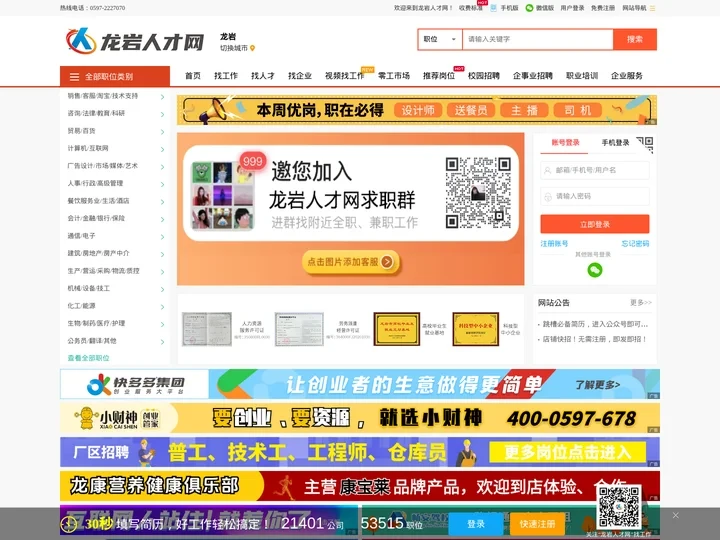
Task: Click 忘记密码 link
Action: 636,244
